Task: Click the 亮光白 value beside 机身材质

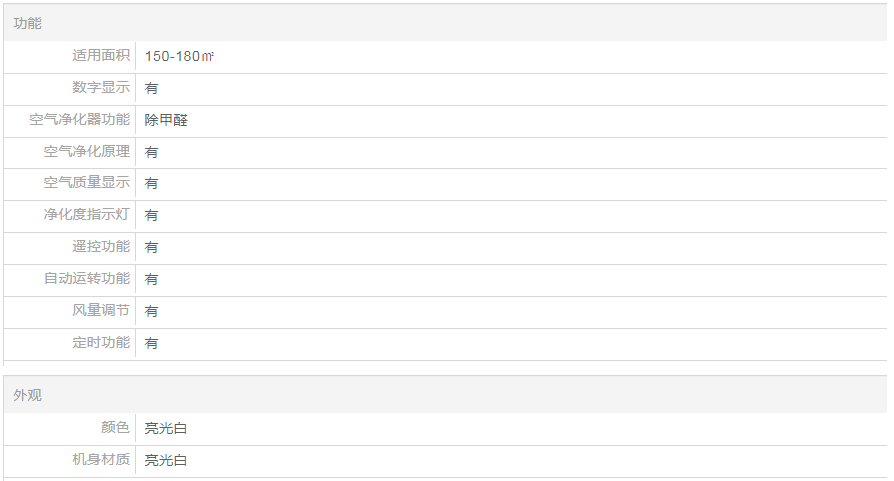Action: (166, 460)
